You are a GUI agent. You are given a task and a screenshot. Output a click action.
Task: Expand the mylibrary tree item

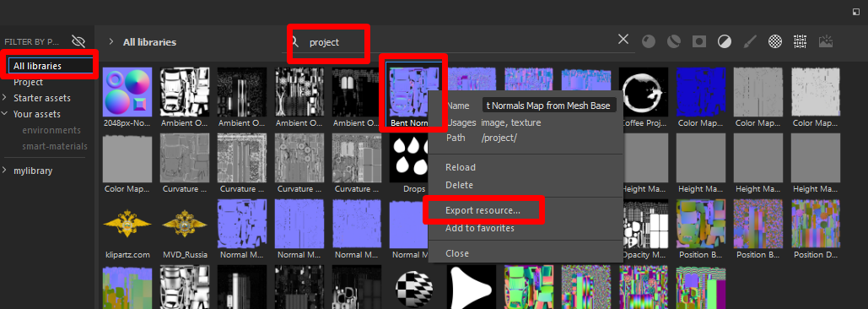(5, 171)
